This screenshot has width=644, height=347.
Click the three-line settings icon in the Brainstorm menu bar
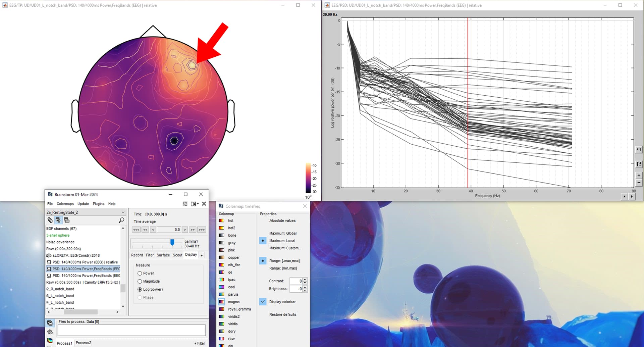(x=185, y=204)
